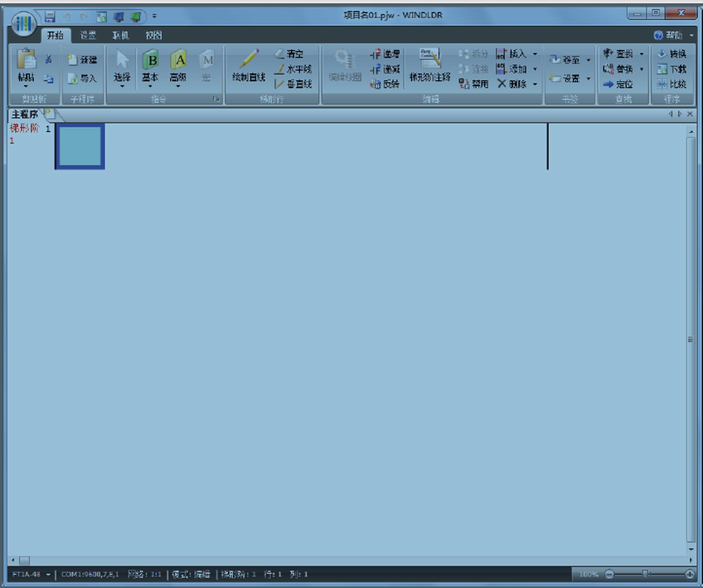
Task: Click the WindLDR application orb button
Action: point(24,23)
